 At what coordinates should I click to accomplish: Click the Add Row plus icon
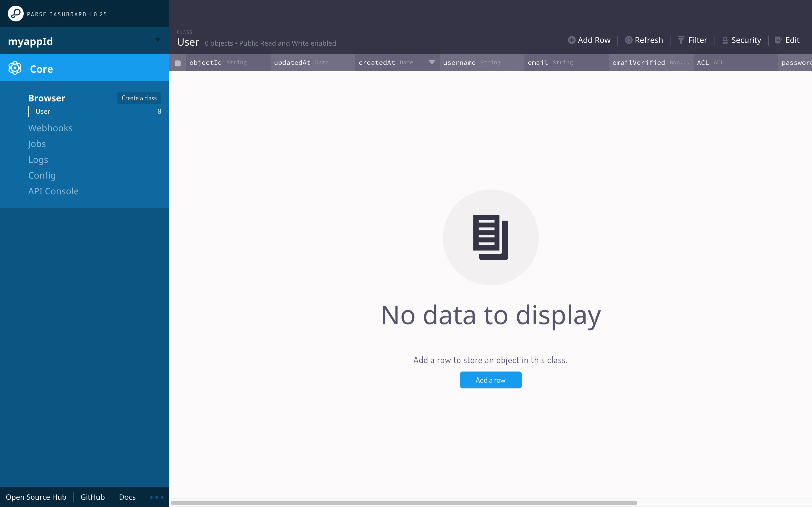point(572,40)
